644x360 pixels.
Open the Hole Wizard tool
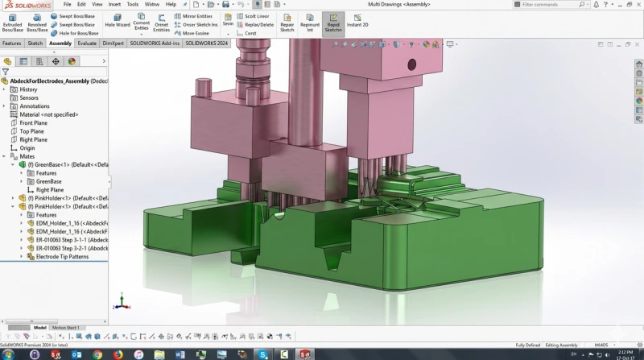click(x=117, y=21)
